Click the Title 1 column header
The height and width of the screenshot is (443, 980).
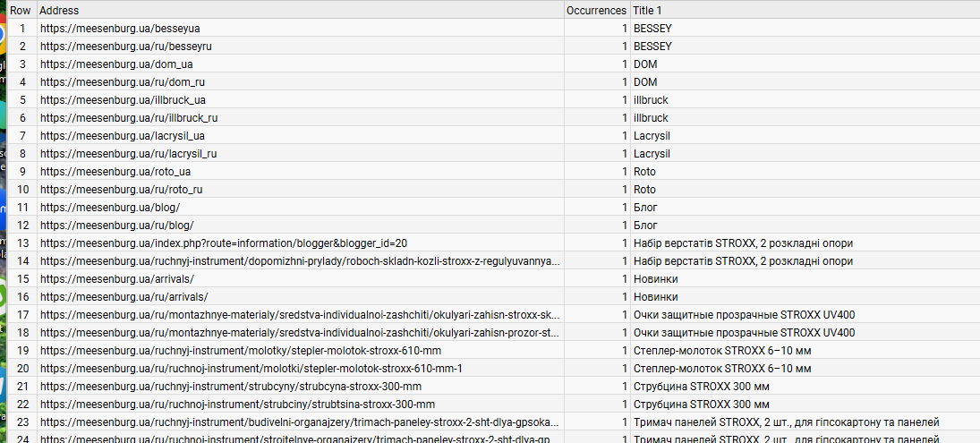(x=805, y=11)
